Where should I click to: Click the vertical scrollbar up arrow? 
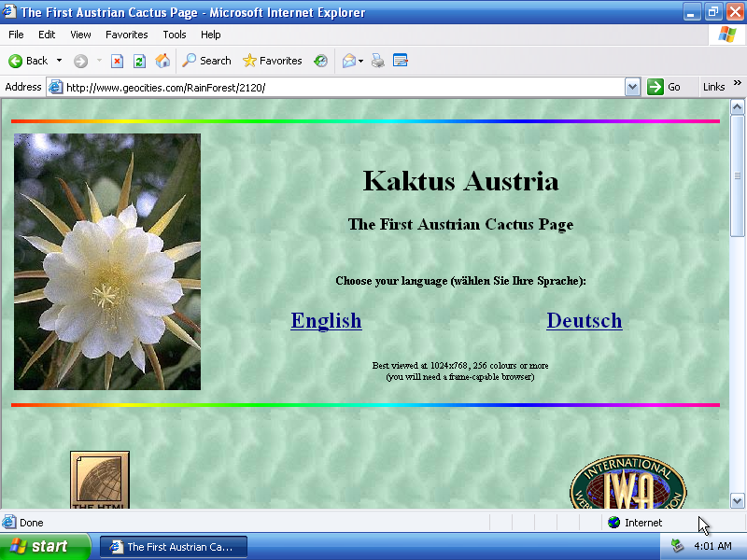pyautogui.click(x=737, y=107)
